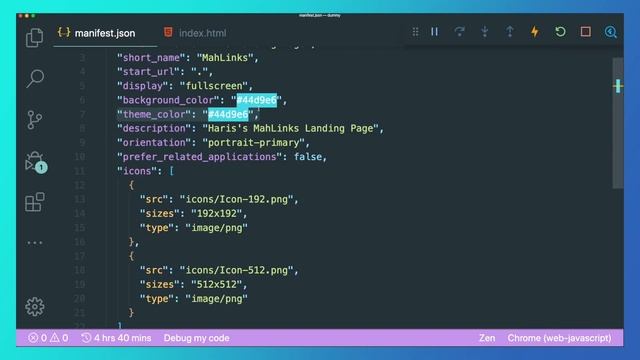The height and width of the screenshot is (360, 640).
Task: Open the 4 hrs 40 mins time tracker
Action: point(116,338)
